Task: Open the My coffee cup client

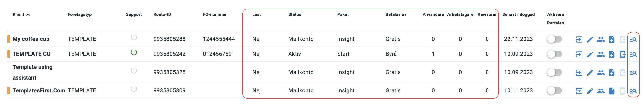Action: click(31, 39)
